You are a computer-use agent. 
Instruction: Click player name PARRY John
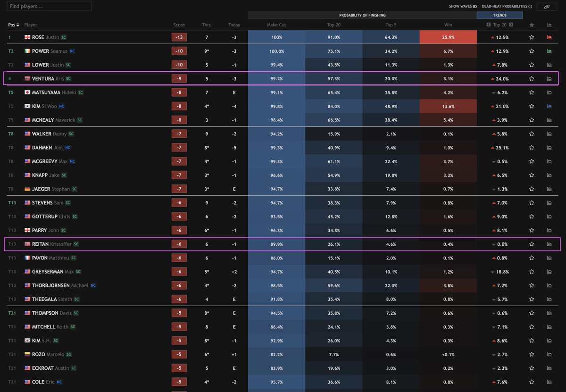tap(45, 230)
